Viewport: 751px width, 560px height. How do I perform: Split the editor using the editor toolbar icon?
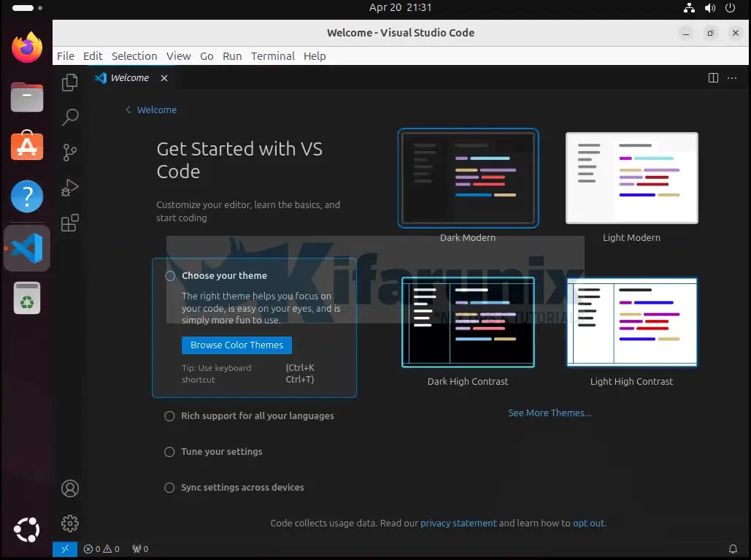click(713, 77)
